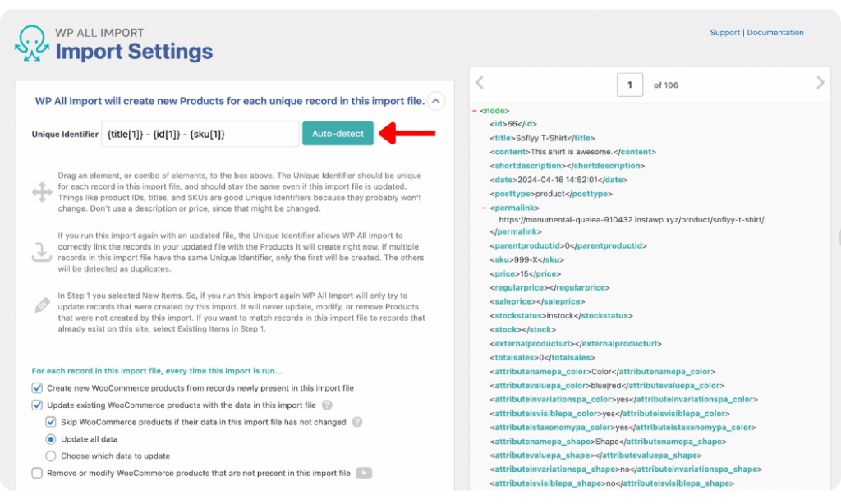Click the record number box showing 1
Image resolution: width=841 pixels, height=504 pixels.
(x=630, y=85)
